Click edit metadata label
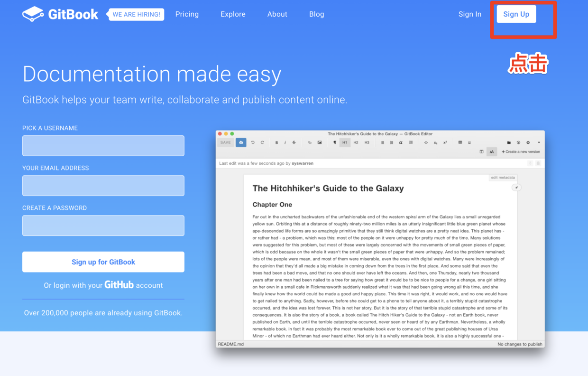This screenshot has width=588, height=376. point(503,178)
